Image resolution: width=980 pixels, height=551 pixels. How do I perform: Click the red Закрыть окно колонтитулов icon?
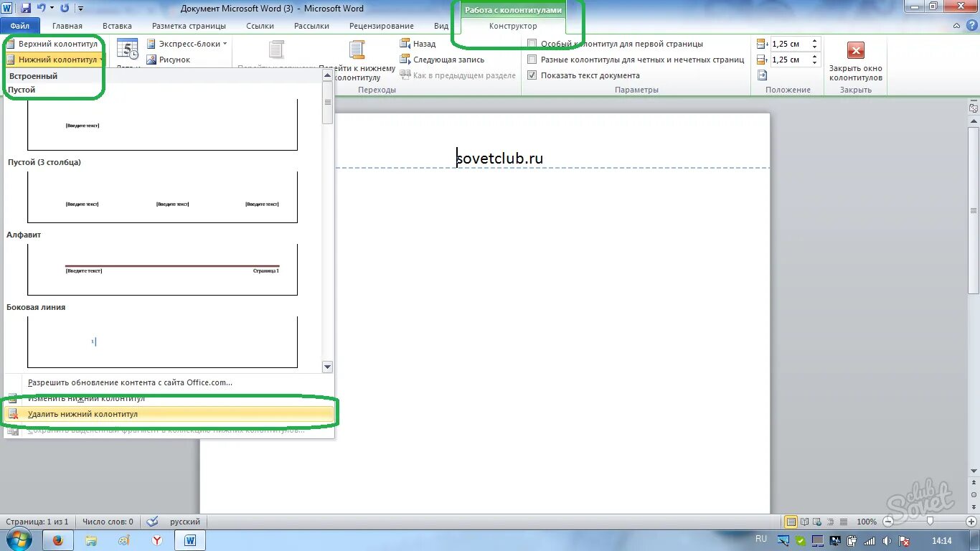855,50
